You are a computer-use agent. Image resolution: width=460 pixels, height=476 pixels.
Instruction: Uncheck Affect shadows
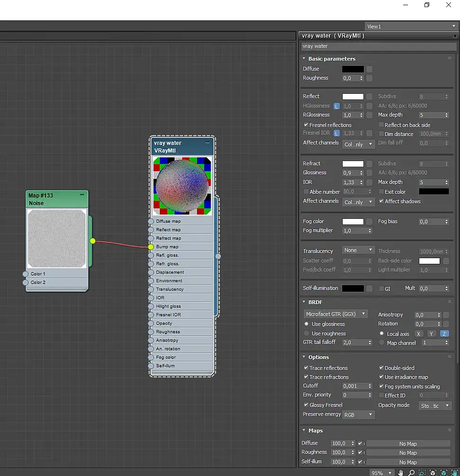381,201
